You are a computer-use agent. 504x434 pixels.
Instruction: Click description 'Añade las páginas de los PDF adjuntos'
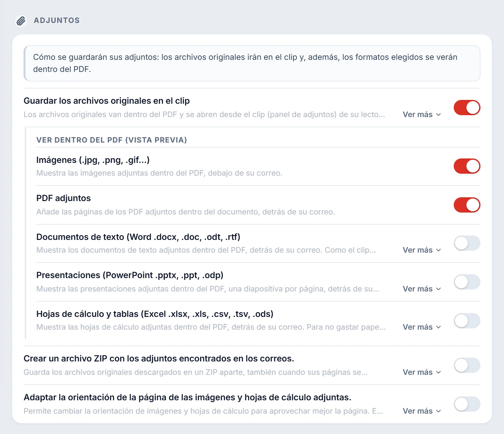(x=186, y=212)
